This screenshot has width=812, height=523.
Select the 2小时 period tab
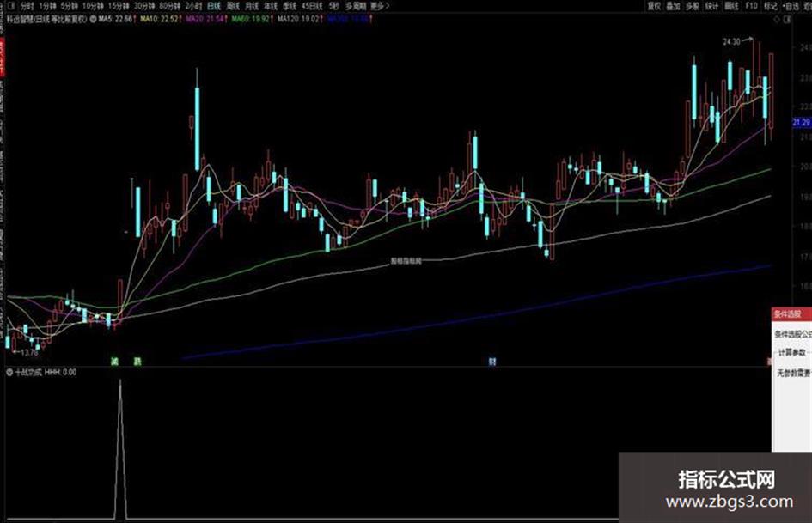point(193,6)
